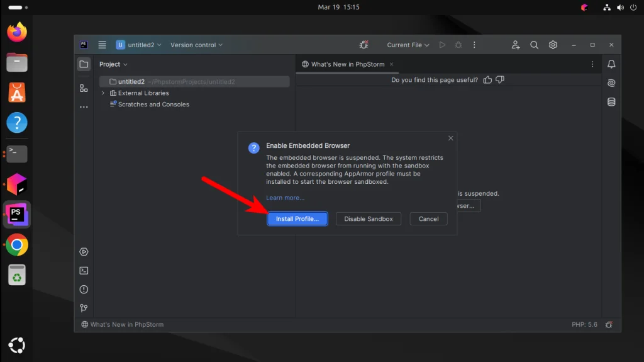Click the Debug bug icon in toolbar
This screenshot has height=362, width=644.
[458, 45]
